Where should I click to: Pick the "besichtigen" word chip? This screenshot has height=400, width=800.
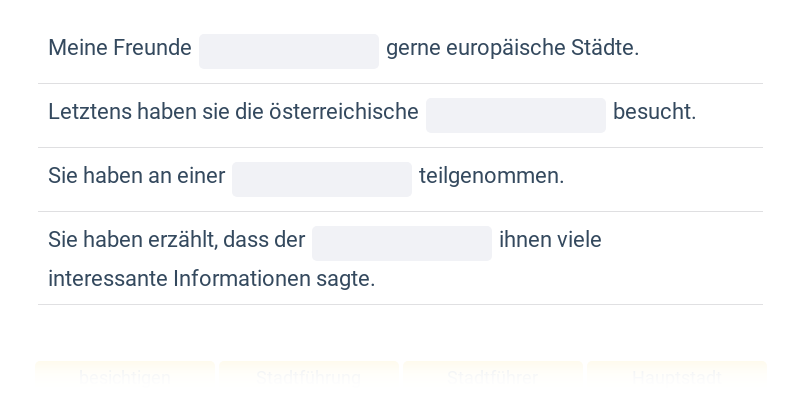(125, 378)
